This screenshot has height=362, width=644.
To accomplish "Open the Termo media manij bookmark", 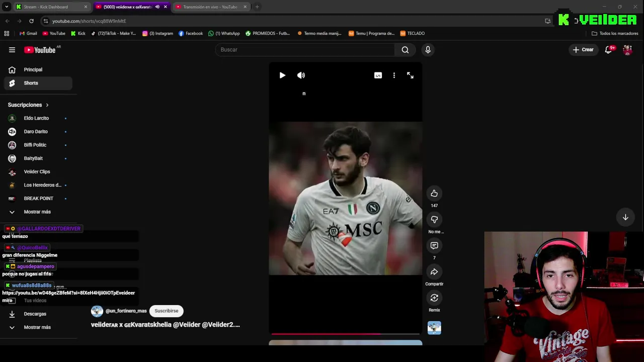I will pos(319,34).
